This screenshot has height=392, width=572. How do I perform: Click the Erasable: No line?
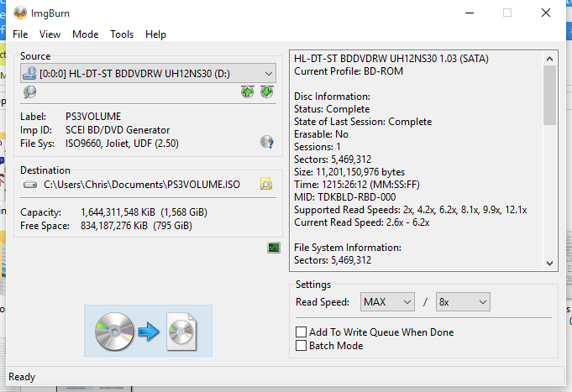321,134
